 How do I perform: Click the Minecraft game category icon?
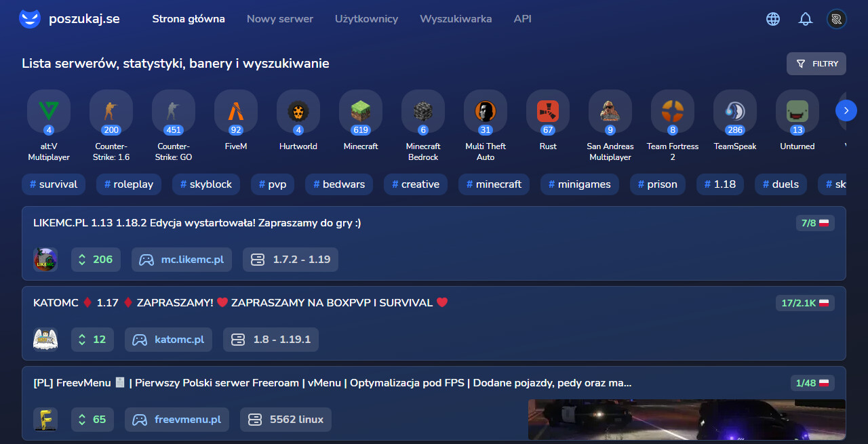(x=361, y=111)
